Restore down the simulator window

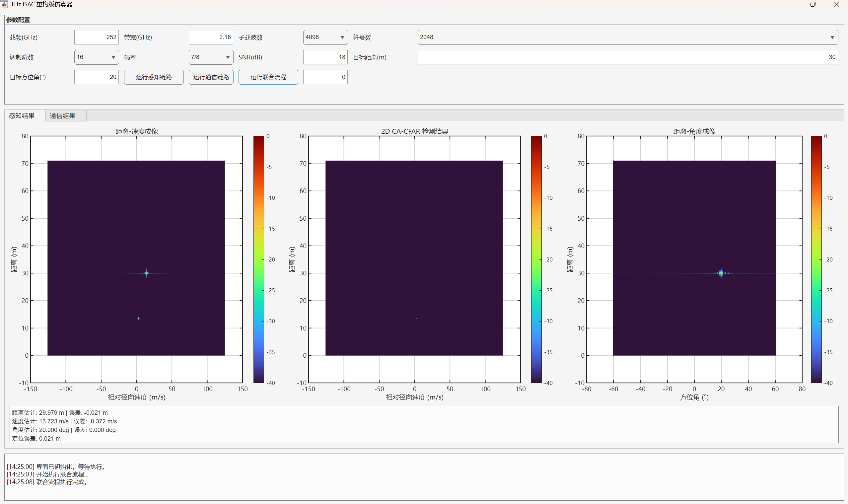click(813, 4)
